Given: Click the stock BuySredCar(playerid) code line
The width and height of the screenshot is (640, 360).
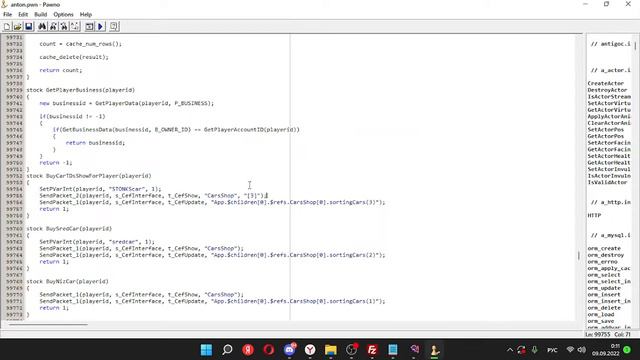Looking at the screenshot, I should [x=69, y=229].
